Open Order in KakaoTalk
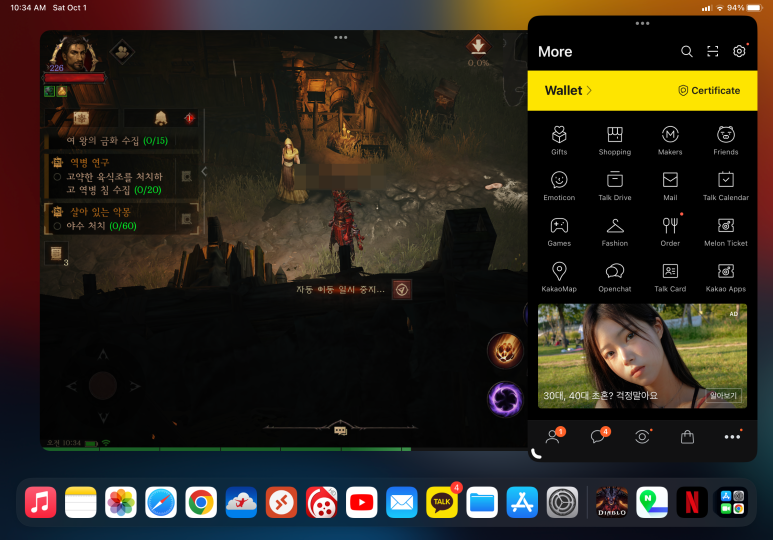Image resolution: width=773 pixels, height=540 pixels. point(670,232)
